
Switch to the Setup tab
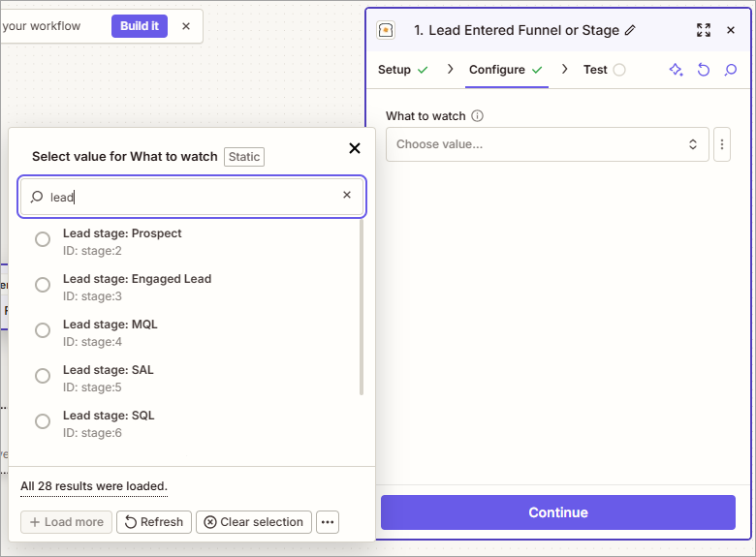pyautogui.click(x=402, y=70)
